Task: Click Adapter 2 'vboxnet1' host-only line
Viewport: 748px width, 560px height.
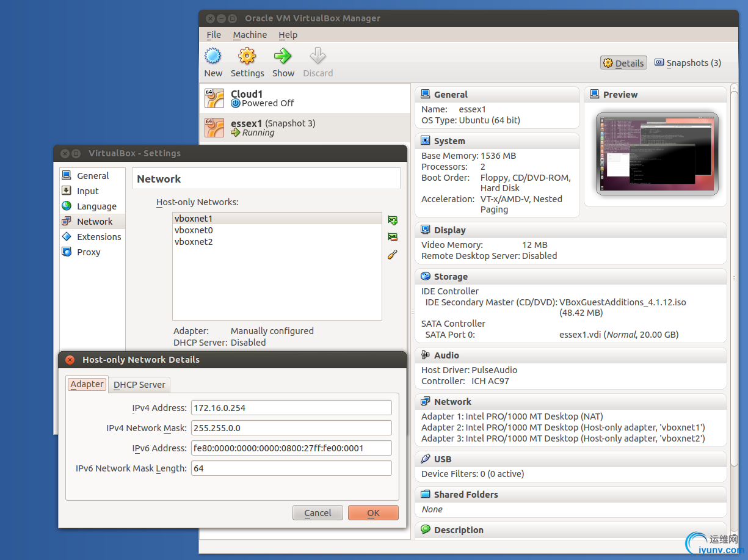Action: pyautogui.click(x=563, y=427)
